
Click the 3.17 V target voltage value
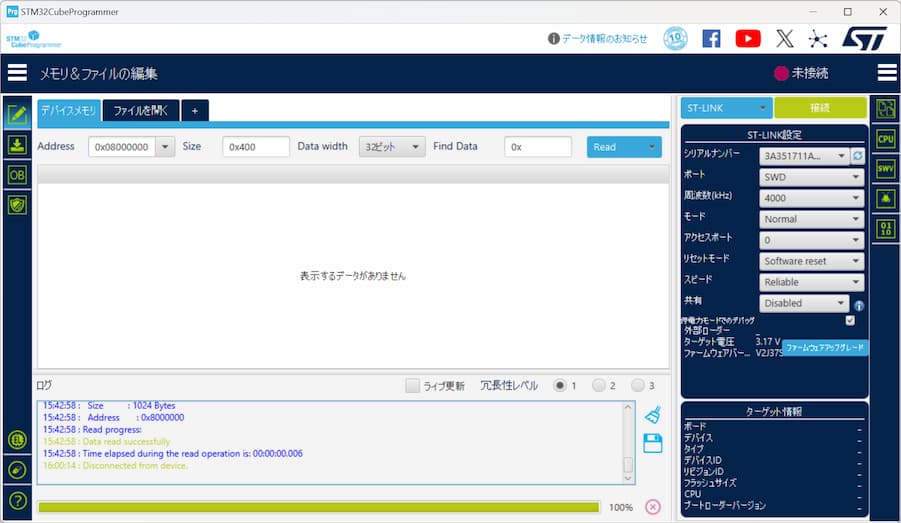pyautogui.click(x=768, y=341)
